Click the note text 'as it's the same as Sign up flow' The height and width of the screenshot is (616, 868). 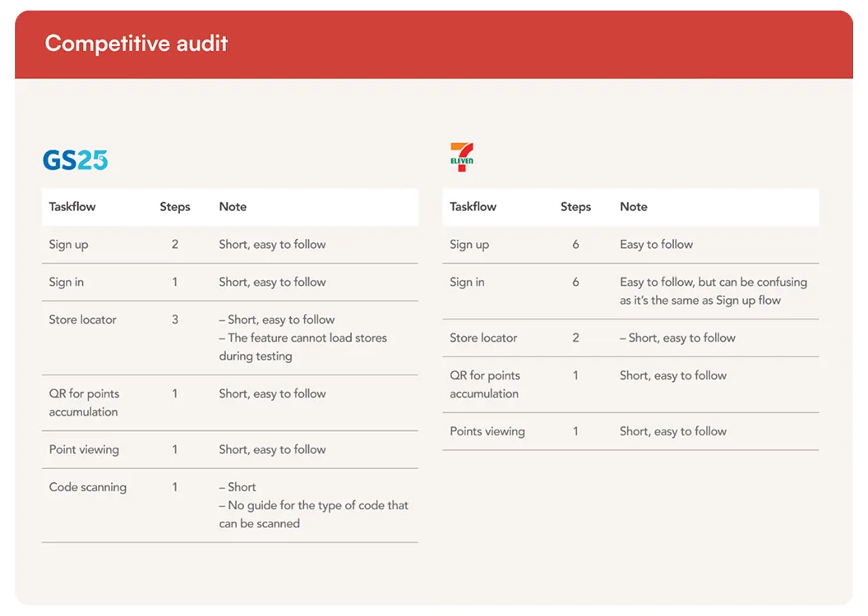tap(700, 301)
